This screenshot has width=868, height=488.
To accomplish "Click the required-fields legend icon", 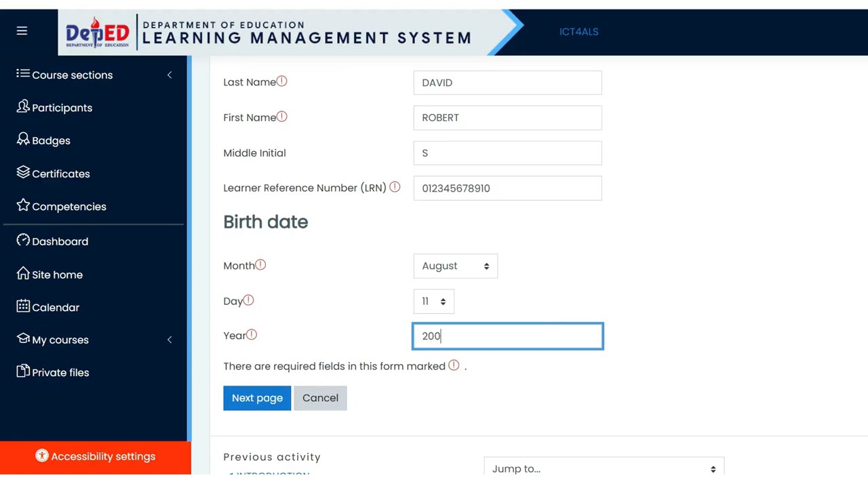I will click(x=454, y=365).
